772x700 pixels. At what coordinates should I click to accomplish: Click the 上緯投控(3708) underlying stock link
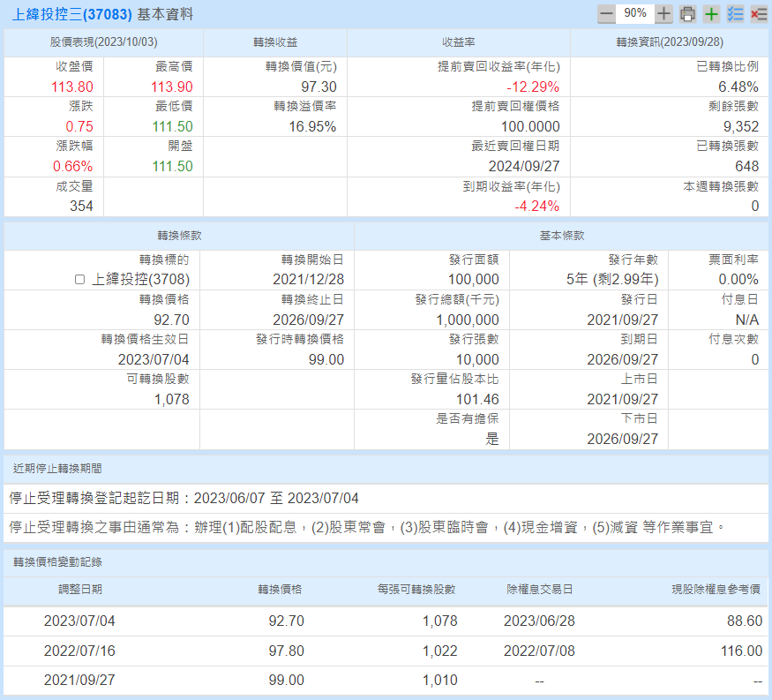(140, 280)
